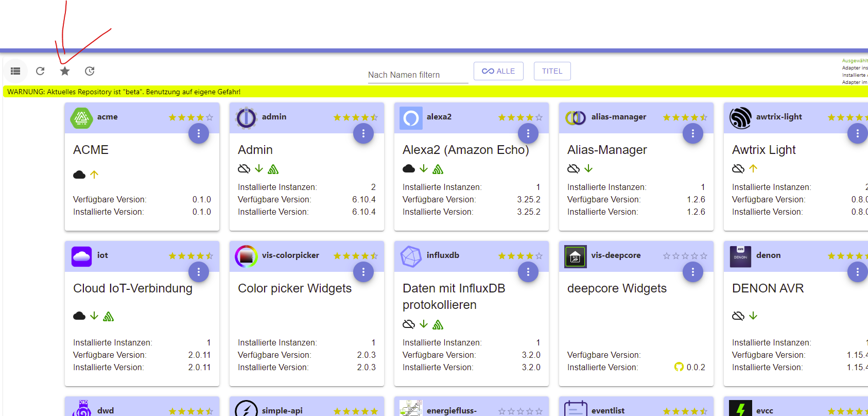Image resolution: width=868 pixels, height=416 pixels.
Task: Open the three-dot menu on the vis-deepcore card
Action: point(693,272)
